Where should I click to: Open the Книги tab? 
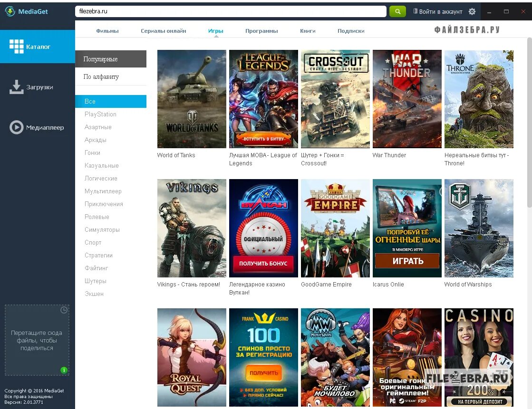tap(308, 31)
